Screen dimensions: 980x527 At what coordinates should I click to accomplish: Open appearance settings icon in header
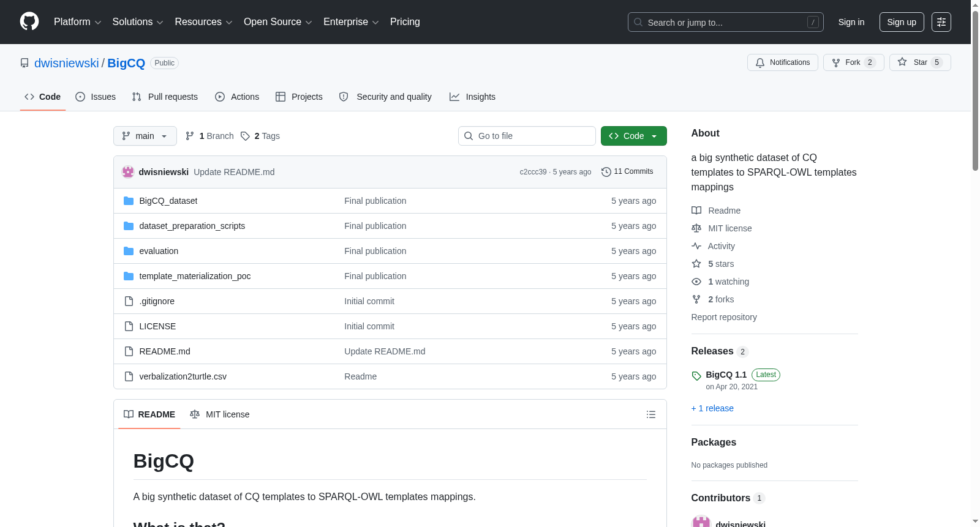pos(941,22)
